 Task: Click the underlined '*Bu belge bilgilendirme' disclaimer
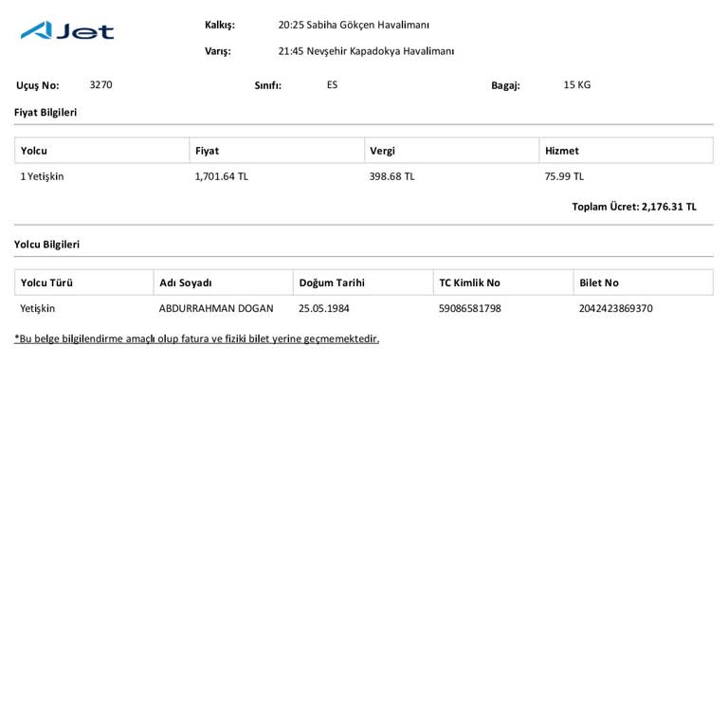[196, 339]
